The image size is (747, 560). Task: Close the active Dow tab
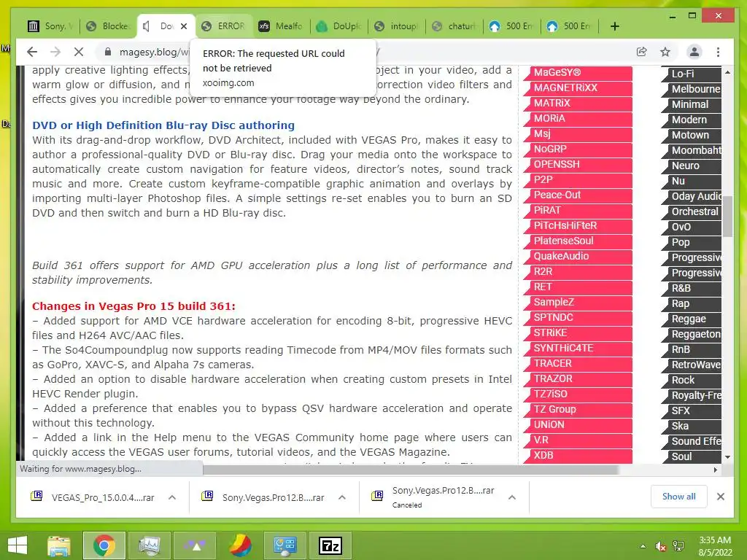[x=184, y=26]
